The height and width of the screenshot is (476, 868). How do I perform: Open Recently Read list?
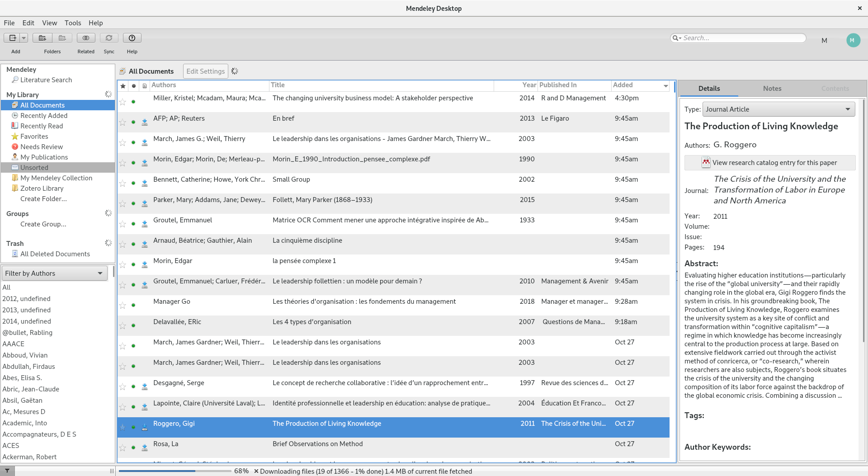click(42, 126)
